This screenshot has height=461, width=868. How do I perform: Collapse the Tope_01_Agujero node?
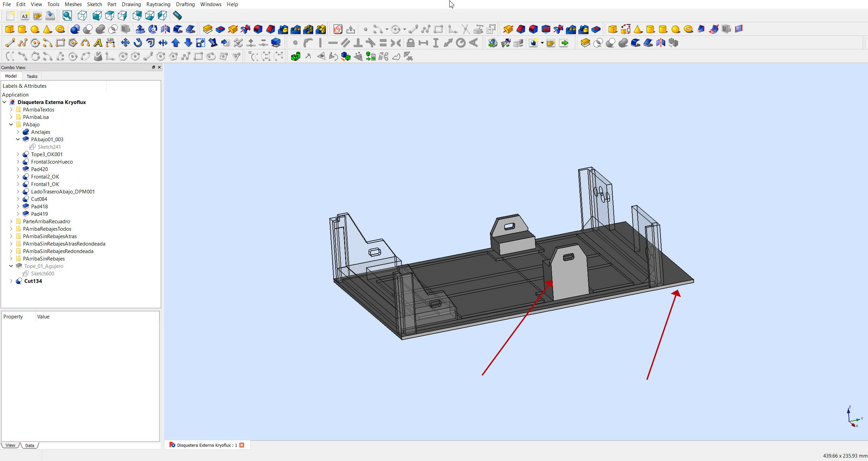(11, 266)
